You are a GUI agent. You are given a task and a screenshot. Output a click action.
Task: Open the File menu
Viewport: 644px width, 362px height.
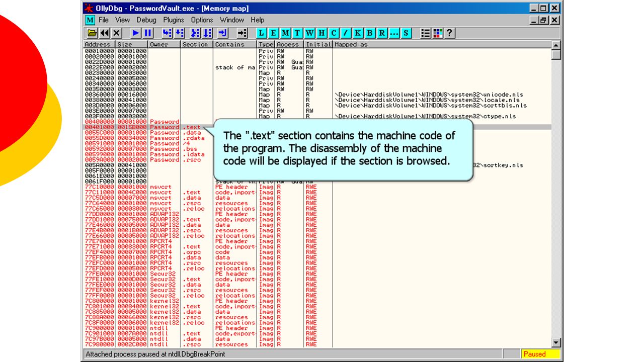pos(104,20)
